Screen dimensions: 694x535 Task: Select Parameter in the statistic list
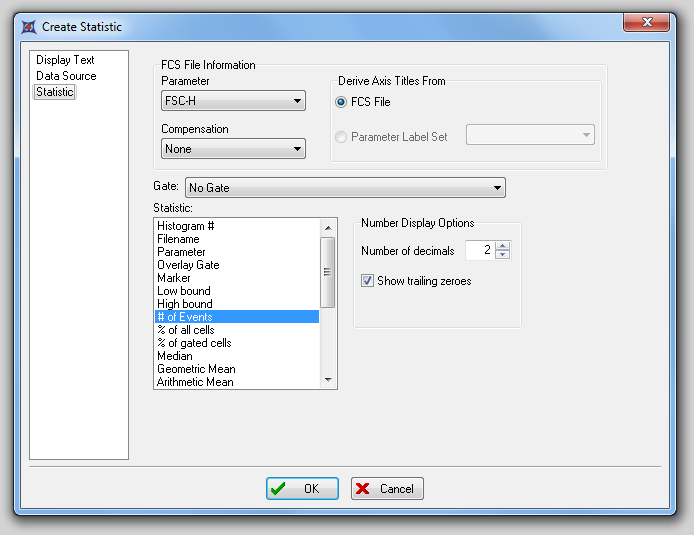(x=237, y=252)
